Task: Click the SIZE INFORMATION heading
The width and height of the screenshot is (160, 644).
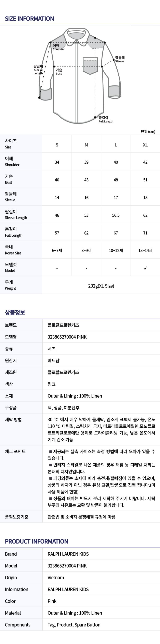Action: (x=29, y=19)
